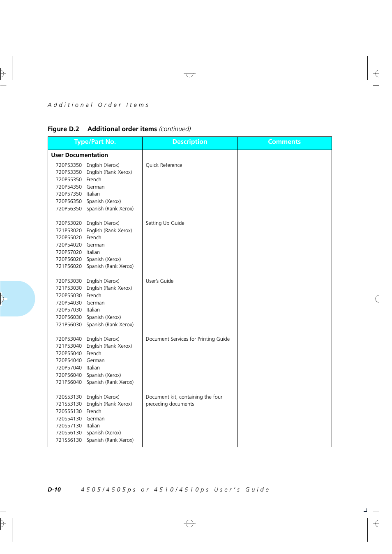Select part number 721S56130
392x554 pixels.
coord(69,440)
